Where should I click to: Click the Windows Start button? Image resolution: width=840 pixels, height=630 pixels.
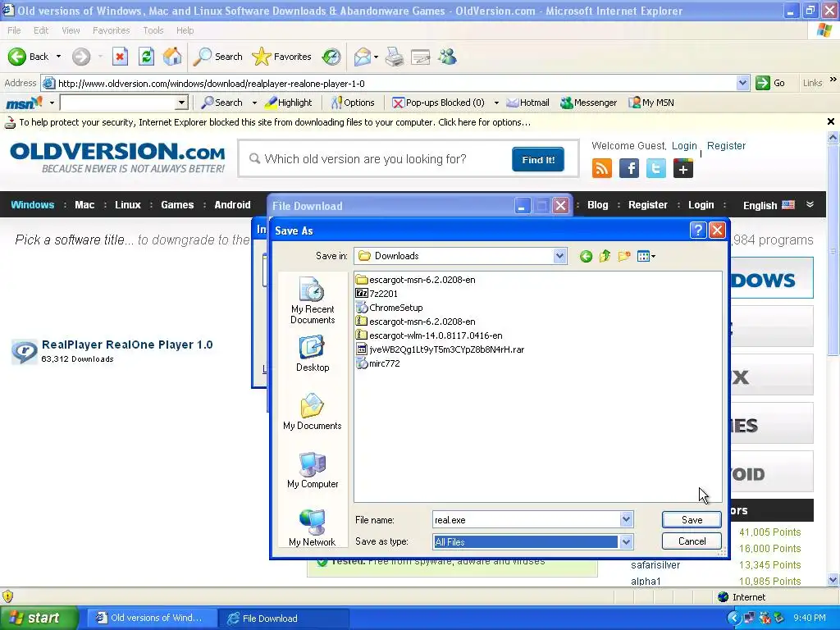[x=39, y=618]
